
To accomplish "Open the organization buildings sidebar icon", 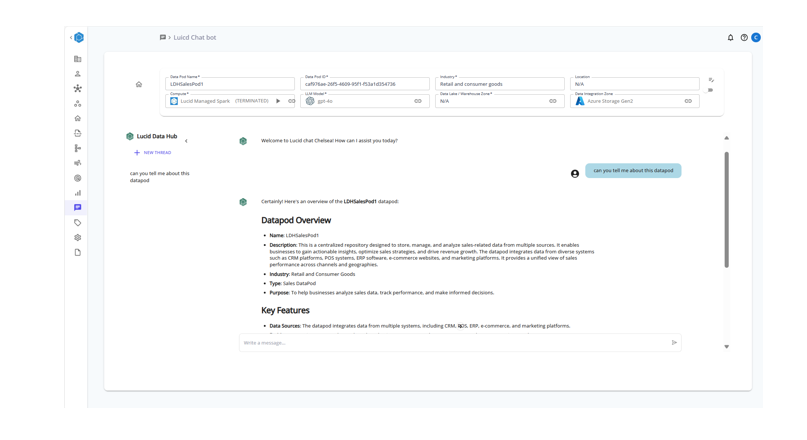I will coord(78,59).
